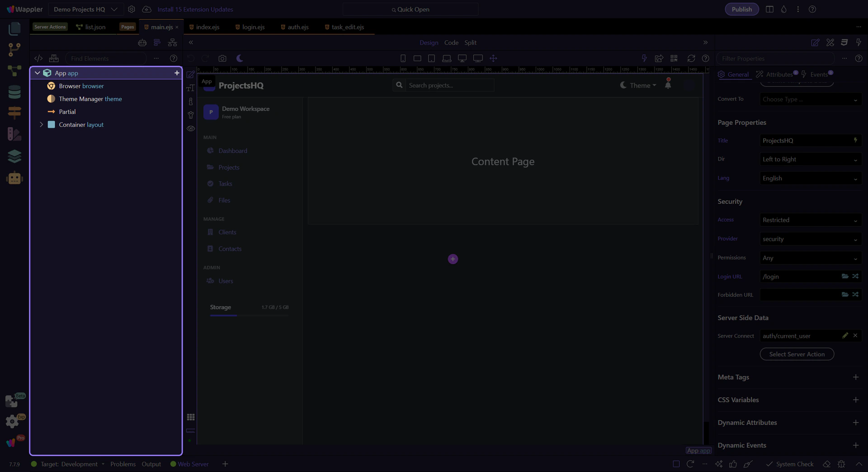Click the Storage usage progress bar
868x472 pixels.
249,315
